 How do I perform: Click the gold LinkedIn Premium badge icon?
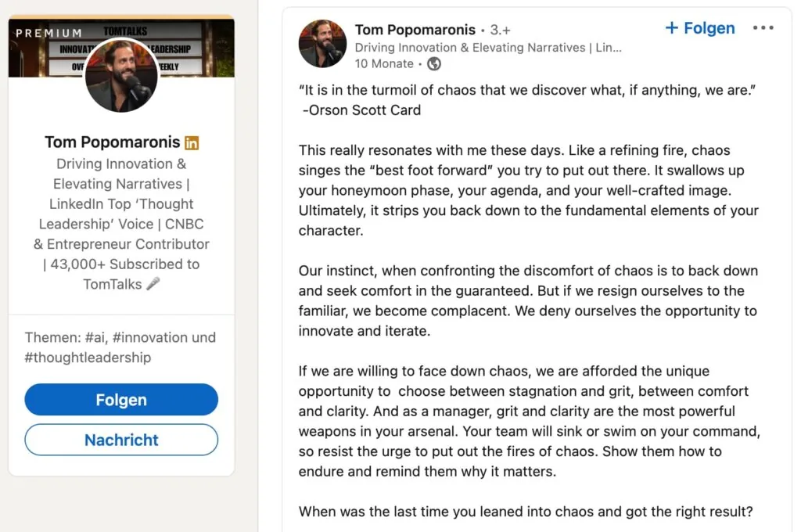[192, 143]
